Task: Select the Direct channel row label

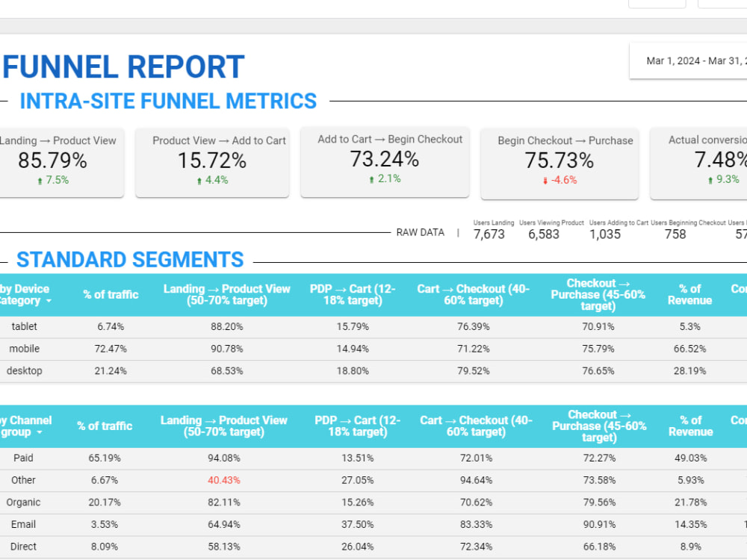Action: (x=23, y=547)
